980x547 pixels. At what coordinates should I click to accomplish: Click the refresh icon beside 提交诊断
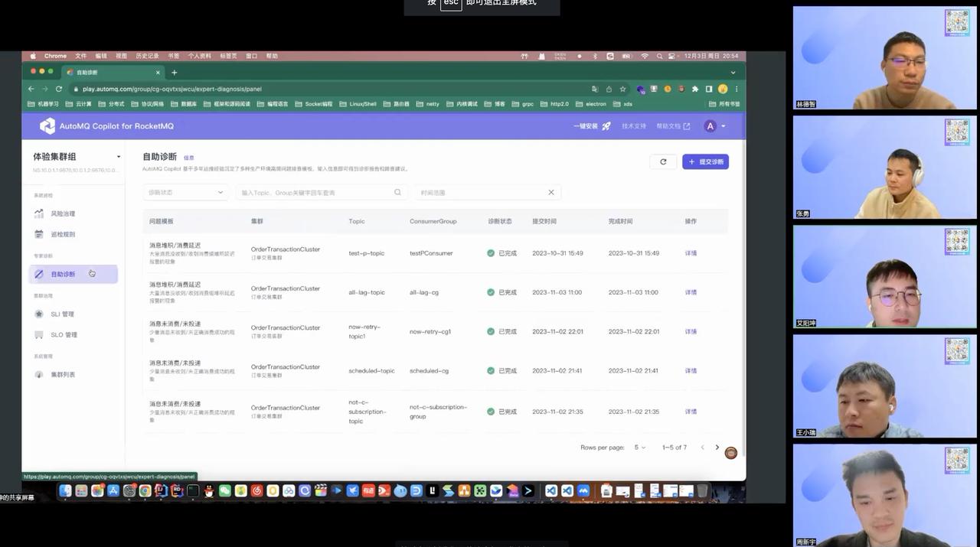coord(663,162)
